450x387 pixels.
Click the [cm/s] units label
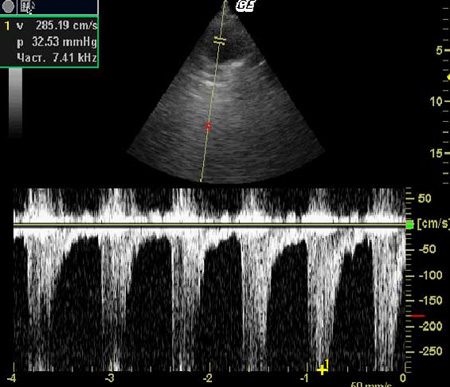click(x=433, y=224)
